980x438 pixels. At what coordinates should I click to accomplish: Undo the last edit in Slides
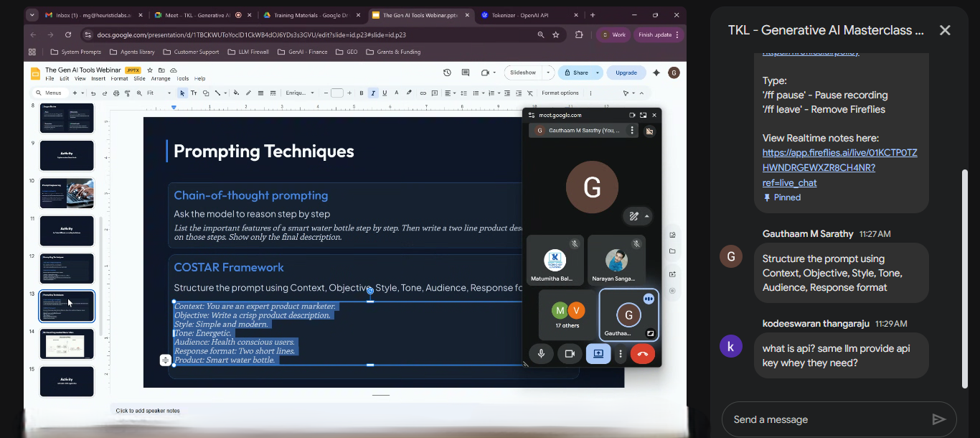93,93
